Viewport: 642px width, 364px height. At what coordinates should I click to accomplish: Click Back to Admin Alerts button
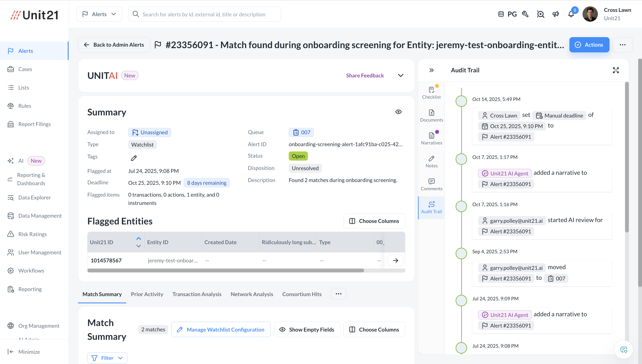(114, 45)
